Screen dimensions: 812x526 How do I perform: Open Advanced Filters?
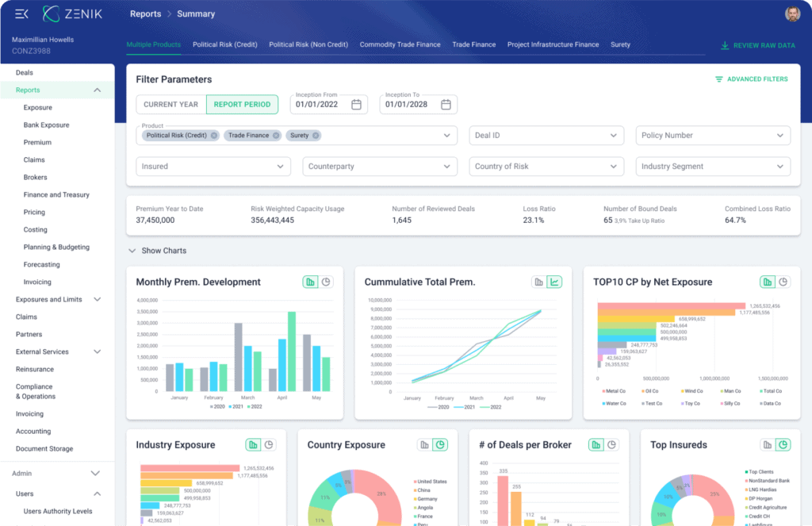751,79
